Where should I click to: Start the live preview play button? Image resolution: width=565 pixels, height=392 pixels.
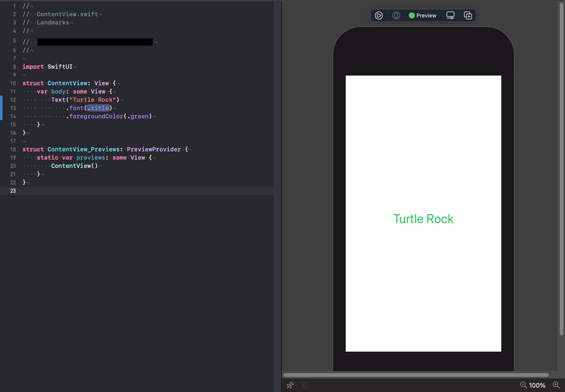point(378,15)
